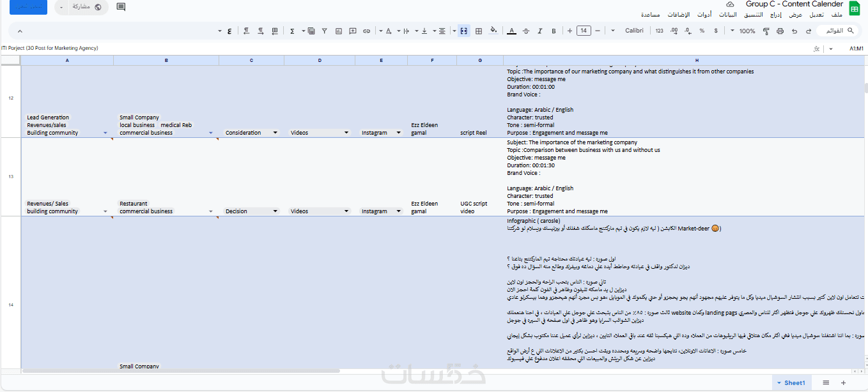Open the البيانات (Data) menu
This screenshot has width=868, height=392.
(727, 15)
